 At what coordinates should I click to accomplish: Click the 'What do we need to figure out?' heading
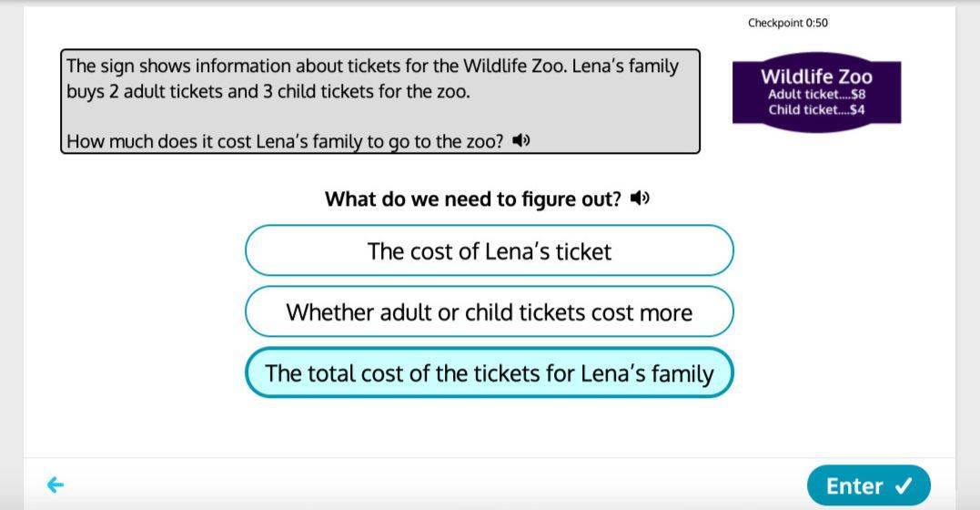coord(473,199)
